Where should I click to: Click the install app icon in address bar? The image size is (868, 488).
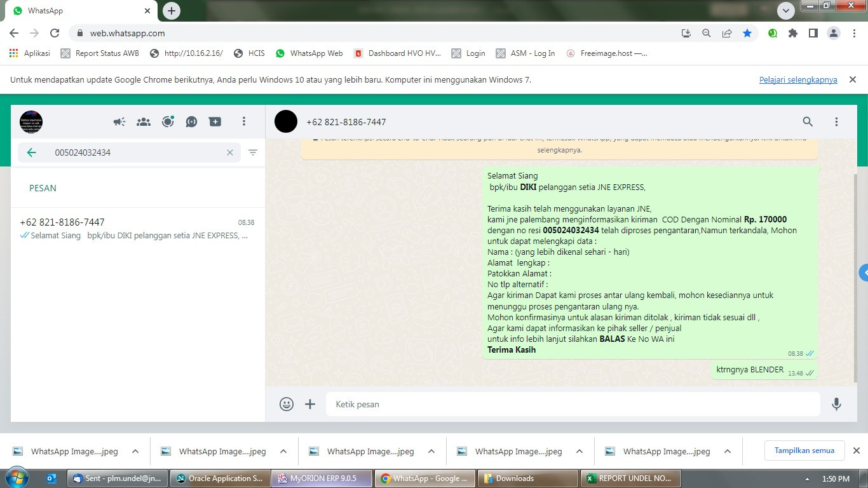[x=686, y=33]
